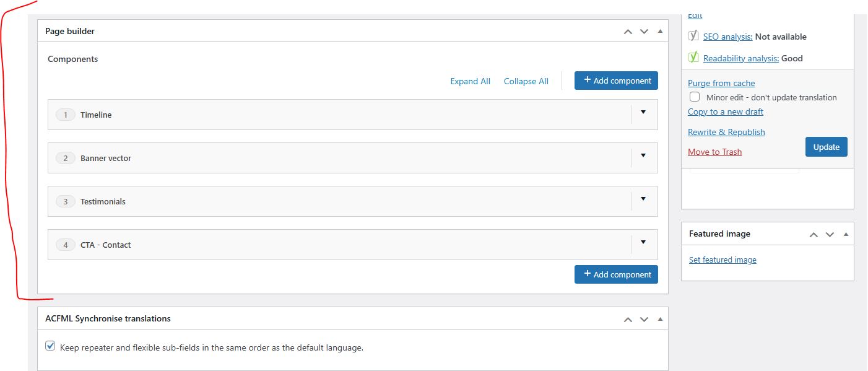Toggle Page builder panel collapse triangle
868x371 pixels.
click(660, 31)
